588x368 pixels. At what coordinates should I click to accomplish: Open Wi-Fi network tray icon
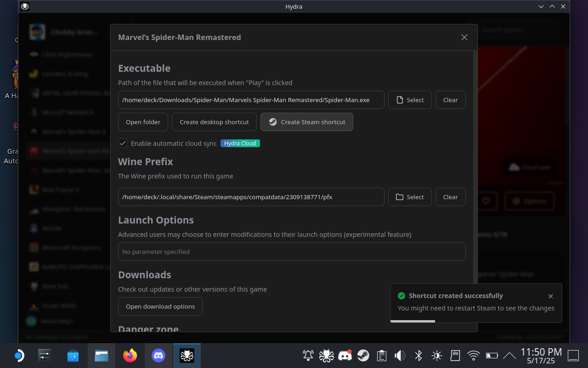coord(473,356)
